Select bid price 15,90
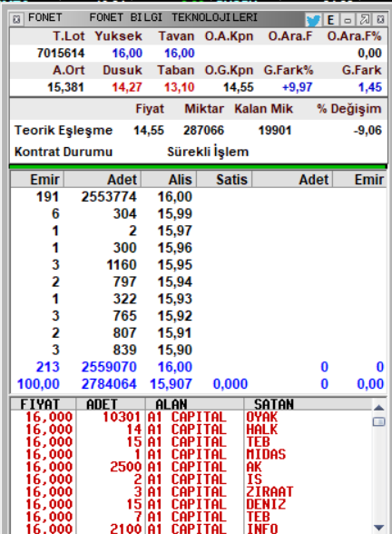 175,350
